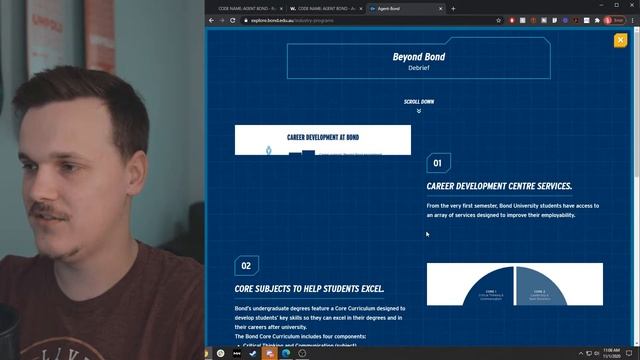Click the Beyond Bond title

[x=419, y=57]
